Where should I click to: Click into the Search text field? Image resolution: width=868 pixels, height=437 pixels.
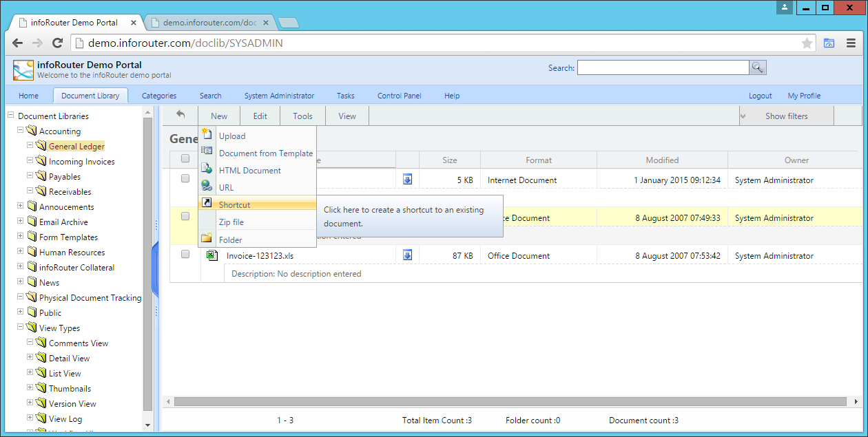(663, 67)
